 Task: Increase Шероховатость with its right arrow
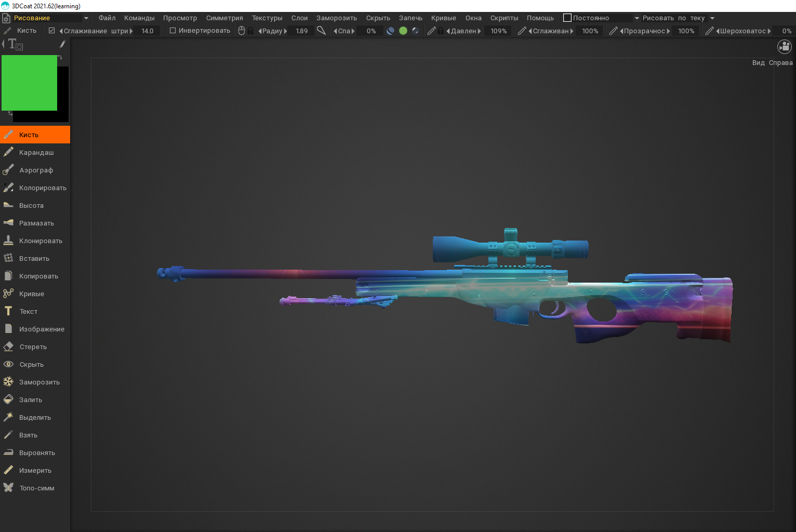pos(770,31)
